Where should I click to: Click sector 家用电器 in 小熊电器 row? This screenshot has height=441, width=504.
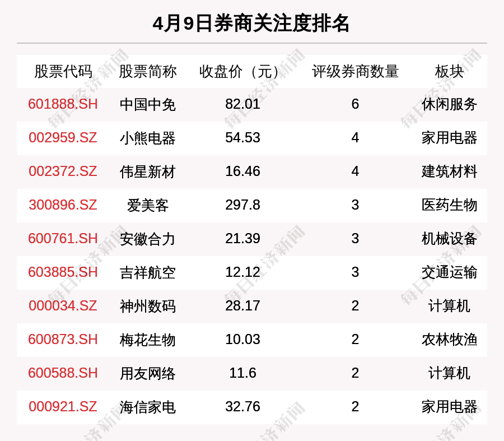449,138
